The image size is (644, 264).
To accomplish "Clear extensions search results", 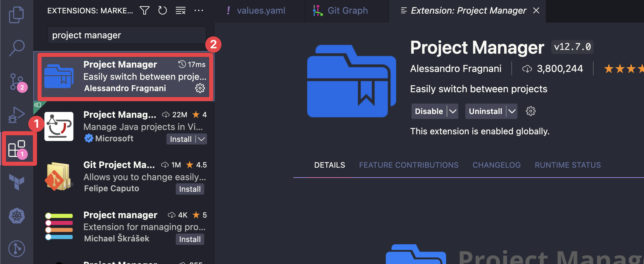I will tap(181, 11).
